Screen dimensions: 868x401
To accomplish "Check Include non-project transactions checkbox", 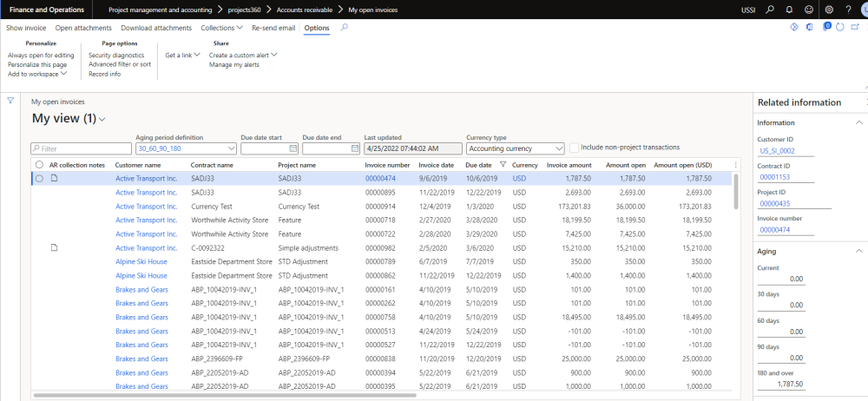I will [574, 148].
